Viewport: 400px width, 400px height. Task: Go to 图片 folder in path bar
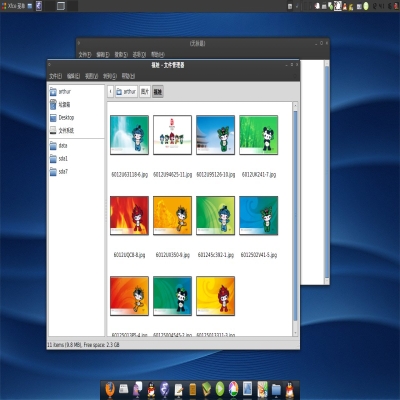click(x=145, y=91)
